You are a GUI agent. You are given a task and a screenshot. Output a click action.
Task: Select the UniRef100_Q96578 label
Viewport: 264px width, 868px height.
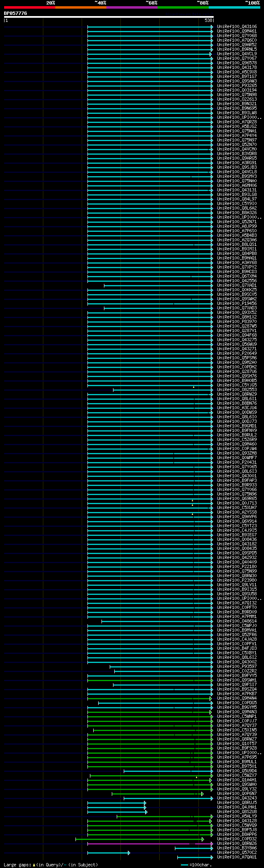pos(237,63)
